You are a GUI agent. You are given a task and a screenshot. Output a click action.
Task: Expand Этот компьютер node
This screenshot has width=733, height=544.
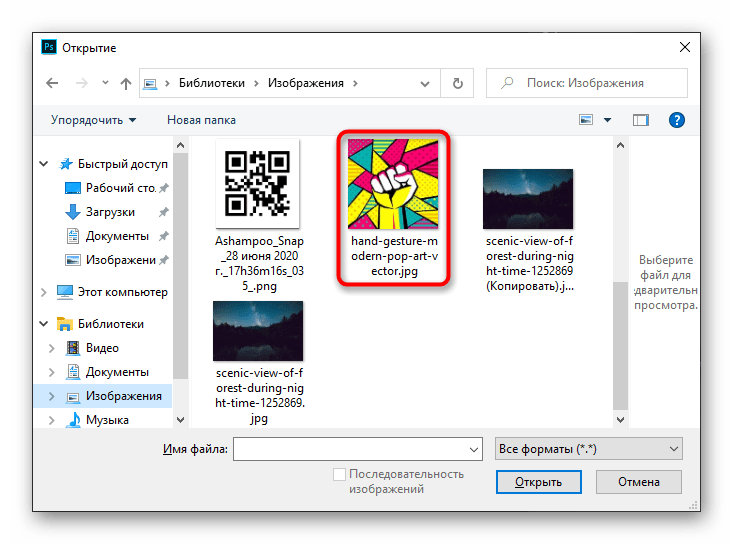pos(43,292)
